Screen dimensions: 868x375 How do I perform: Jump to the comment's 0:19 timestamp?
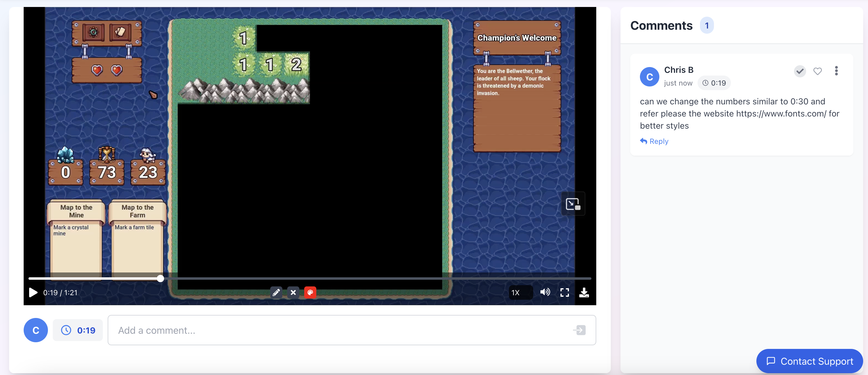coord(714,83)
